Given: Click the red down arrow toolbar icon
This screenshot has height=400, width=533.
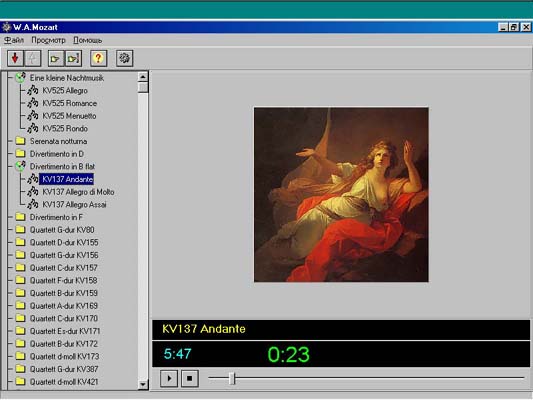Looking at the screenshot, I should tap(15, 58).
